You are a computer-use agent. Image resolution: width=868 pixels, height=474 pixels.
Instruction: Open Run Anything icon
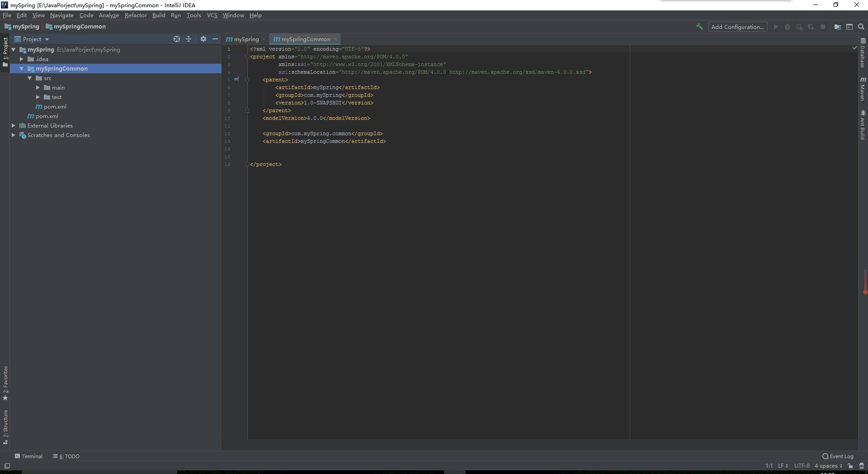[849, 27]
